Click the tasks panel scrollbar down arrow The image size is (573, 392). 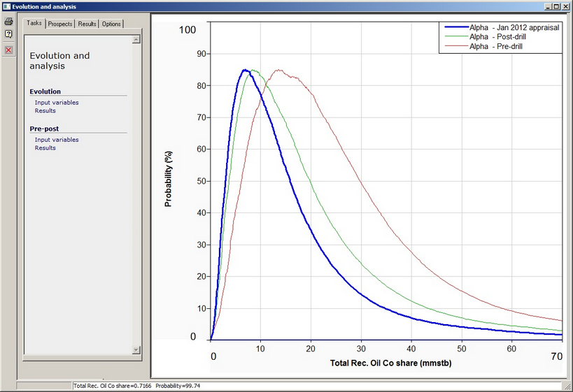click(x=136, y=349)
